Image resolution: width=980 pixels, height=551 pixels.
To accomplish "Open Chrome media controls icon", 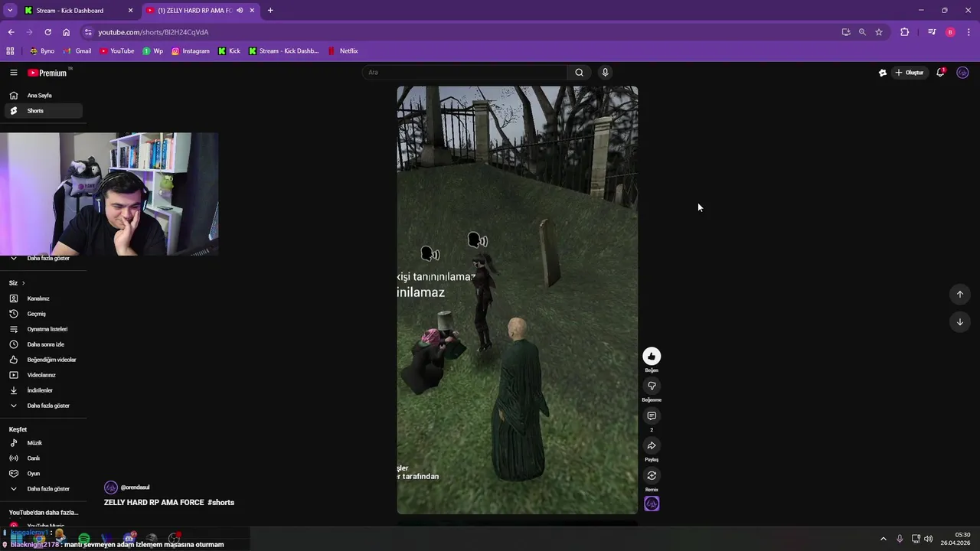I will [x=932, y=32].
